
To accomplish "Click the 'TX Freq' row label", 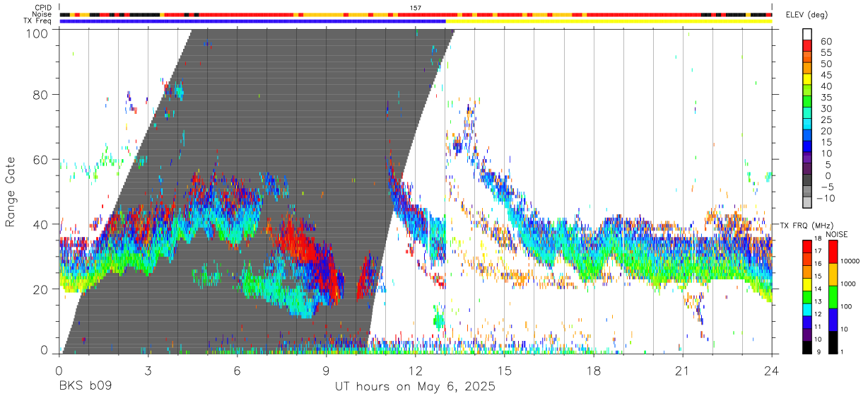I will tap(38, 21).
